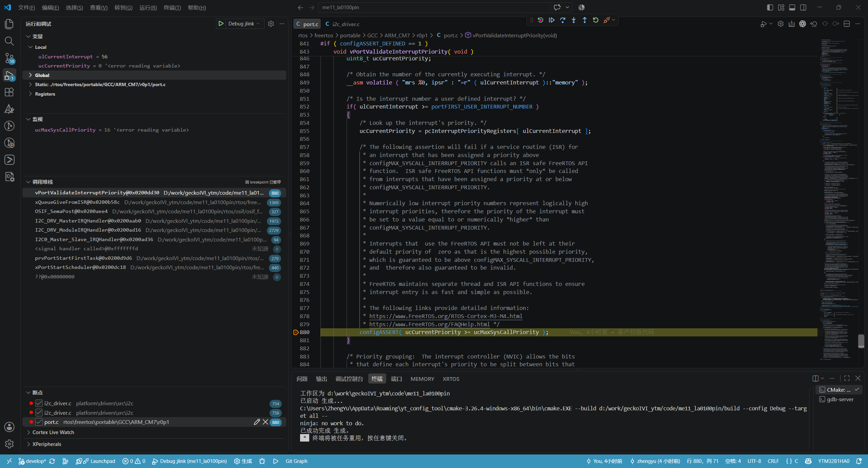Remove the port.c breakpoint with the X

pos(265,422)
